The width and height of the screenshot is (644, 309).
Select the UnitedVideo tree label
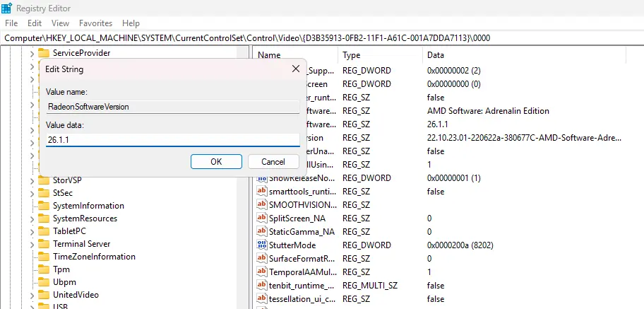coord(76,295)
